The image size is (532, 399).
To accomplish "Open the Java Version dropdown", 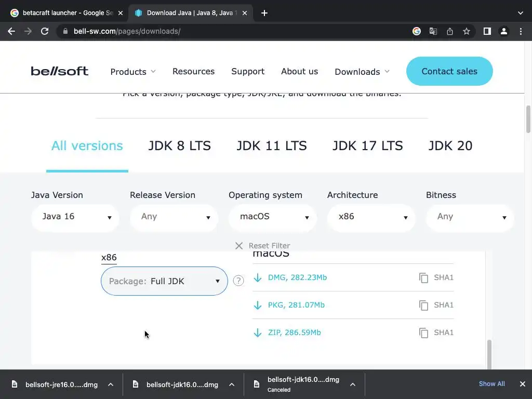I will [75, 218].
